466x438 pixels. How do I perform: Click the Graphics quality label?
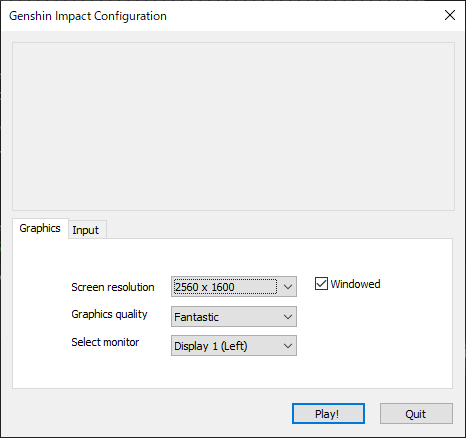pos(109,314)
